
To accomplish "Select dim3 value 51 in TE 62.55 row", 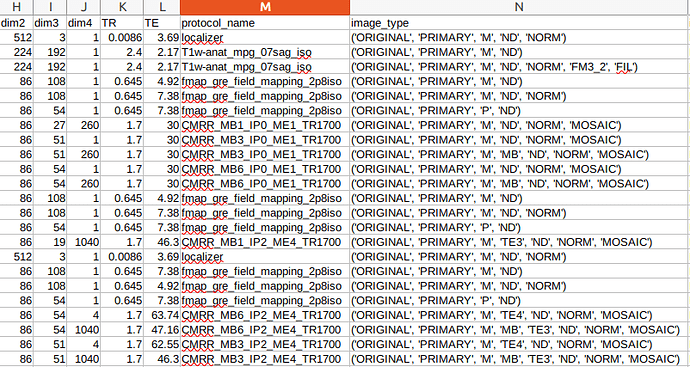I will [x=50, y=344].
